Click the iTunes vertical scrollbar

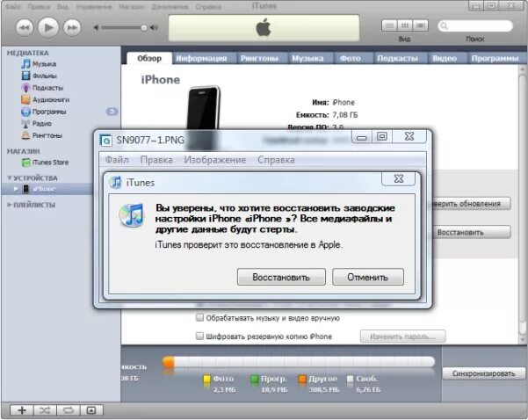point(522,204)
